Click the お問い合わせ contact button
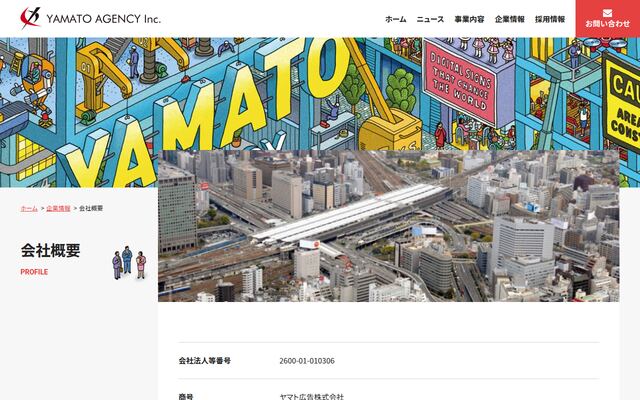This screenshot has height=400, width=640. pos(608,18)
